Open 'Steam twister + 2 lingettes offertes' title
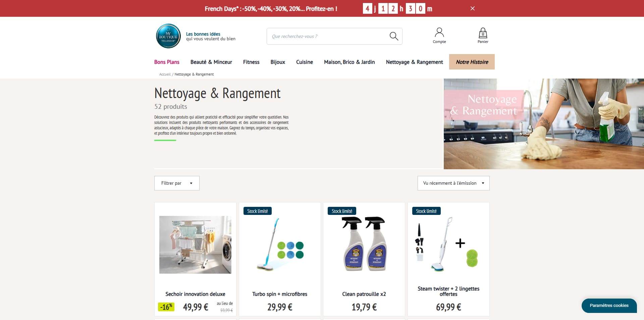 click(448, 291)
